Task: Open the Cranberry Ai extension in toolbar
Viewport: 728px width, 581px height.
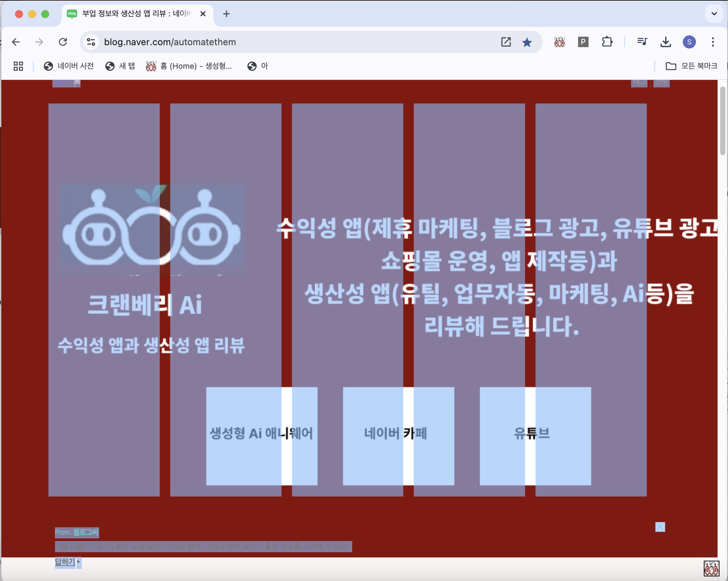Action: pyautogui.click(x=559, y=42)
